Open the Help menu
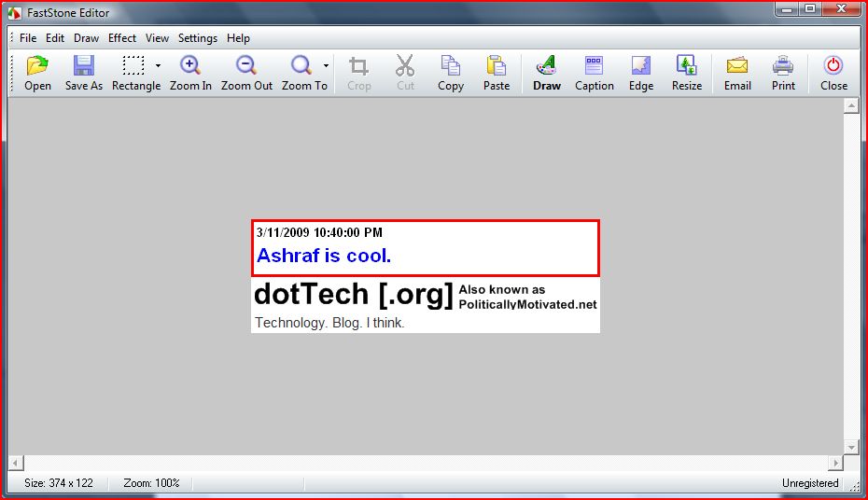The image size is (868, 500). [238, 38]
